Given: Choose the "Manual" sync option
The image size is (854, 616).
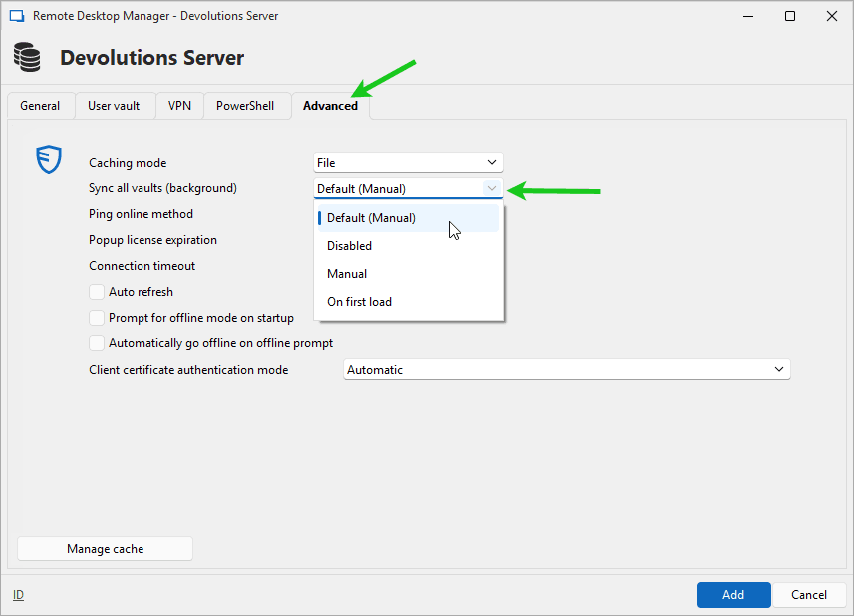Looking at the screenshot, I should tap(349, 273).
